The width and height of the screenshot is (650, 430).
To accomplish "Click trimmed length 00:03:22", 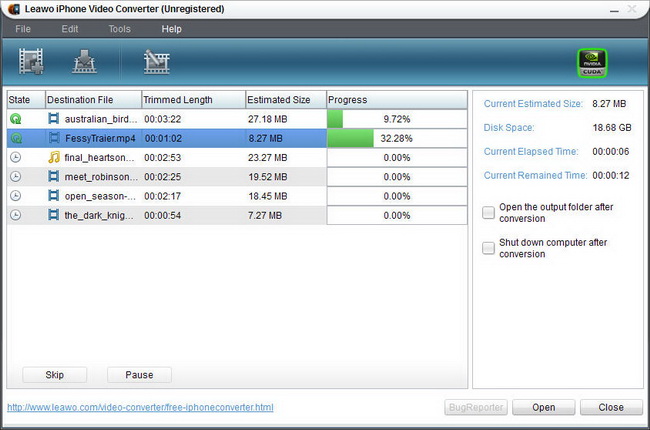I will click(x=162, y=119).
